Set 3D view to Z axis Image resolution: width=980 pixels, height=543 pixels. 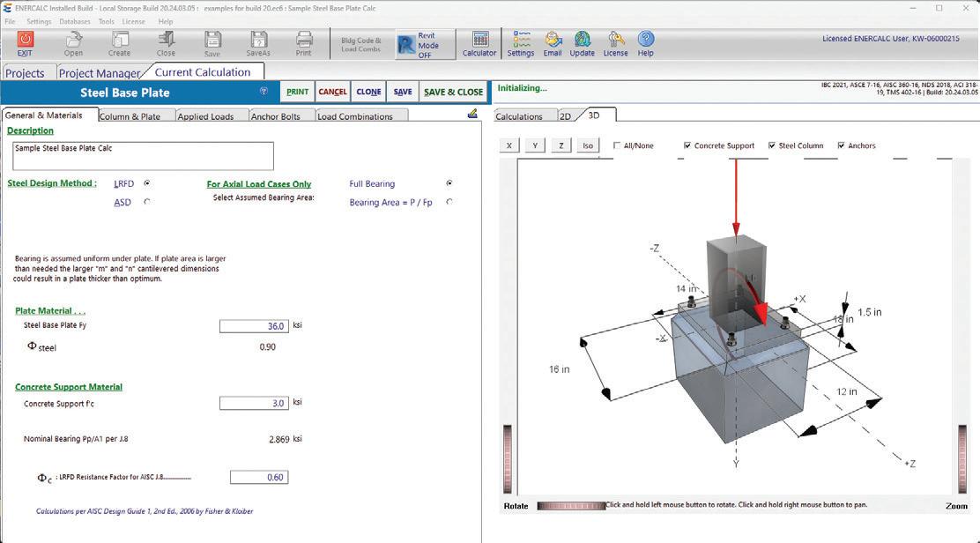click(561, 145)
